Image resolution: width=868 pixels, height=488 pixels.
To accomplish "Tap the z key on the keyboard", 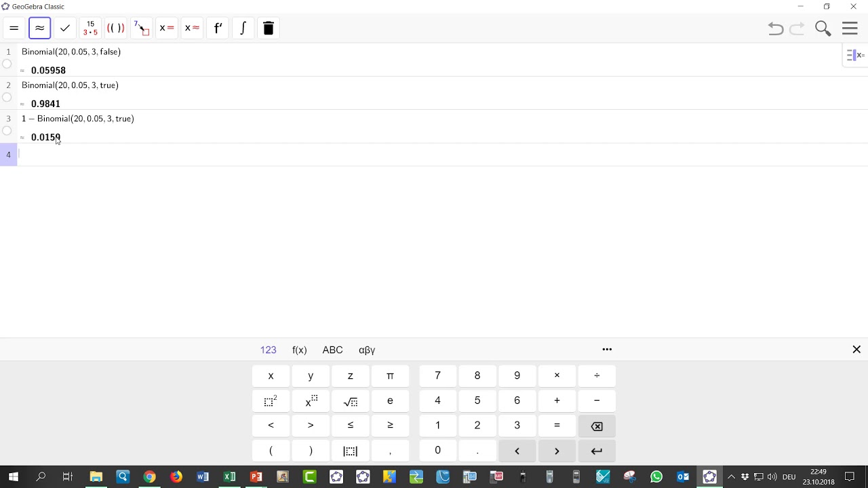I will [351, 375].
